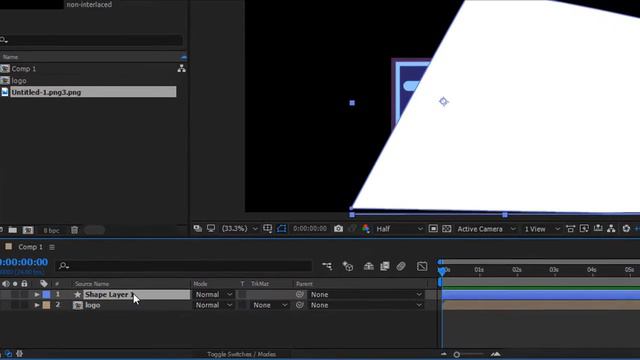Click the 8 bpc color depth button
Screen dimensions: 640x360
point(51,231)
